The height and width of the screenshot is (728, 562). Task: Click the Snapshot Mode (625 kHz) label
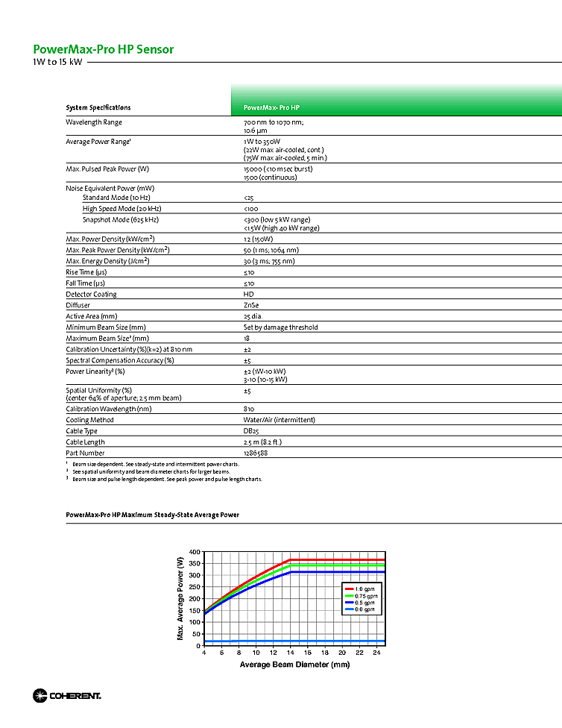click(120, 220)
